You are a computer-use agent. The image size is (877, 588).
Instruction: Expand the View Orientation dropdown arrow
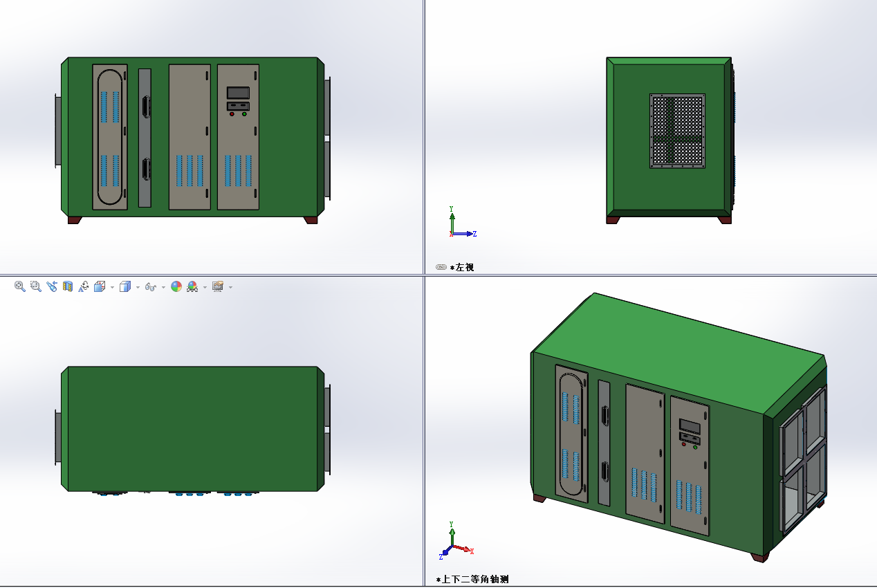pos(112,287)
